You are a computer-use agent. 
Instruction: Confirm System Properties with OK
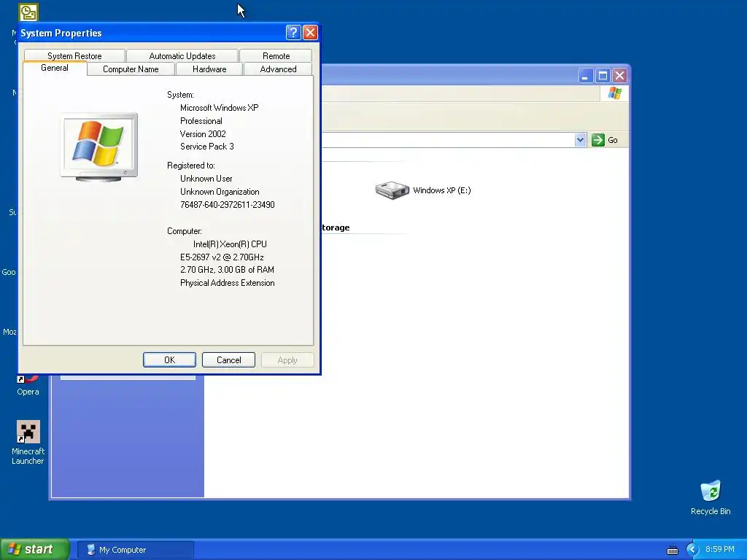click(x=169, y=360)
